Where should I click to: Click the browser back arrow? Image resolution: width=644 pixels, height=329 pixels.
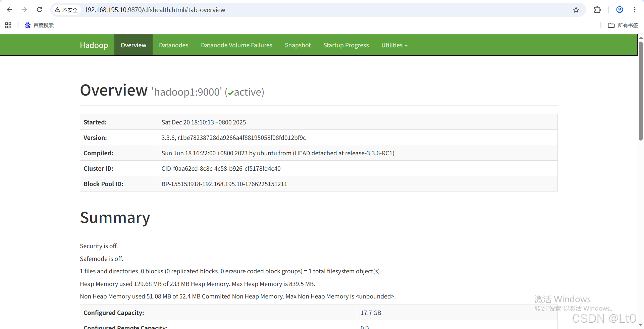point(9,10)
